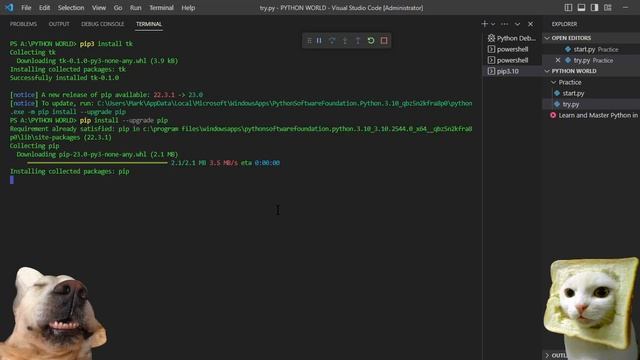Click pip3.10 terminal shell icon
This screenshot has height=360, width=640.
coord(491,71)
